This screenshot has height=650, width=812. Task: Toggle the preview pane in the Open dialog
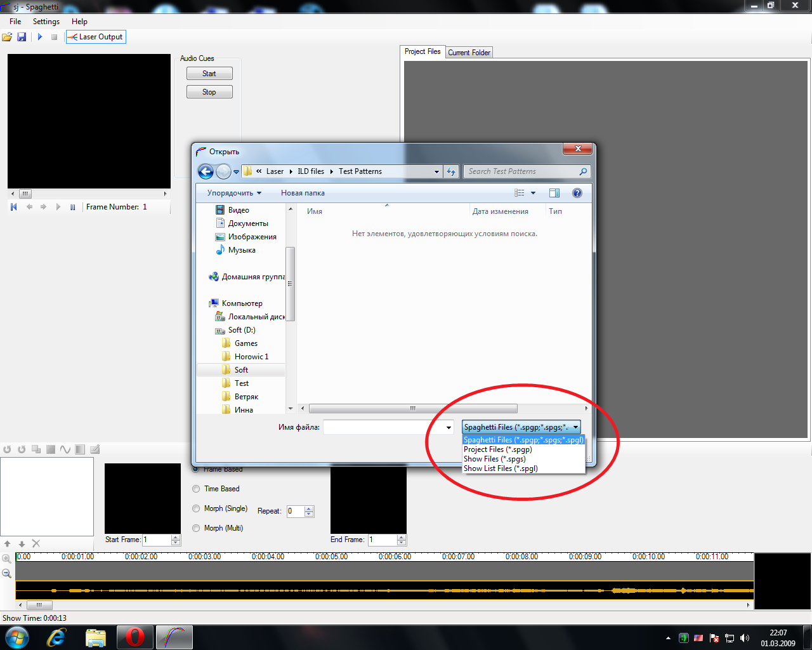pos(554,193)
